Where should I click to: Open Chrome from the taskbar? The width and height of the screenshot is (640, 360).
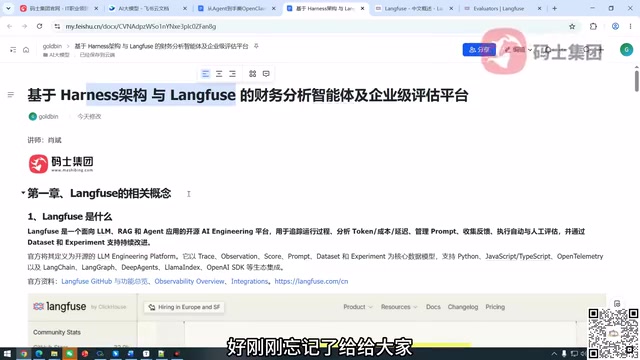[24, 353]
